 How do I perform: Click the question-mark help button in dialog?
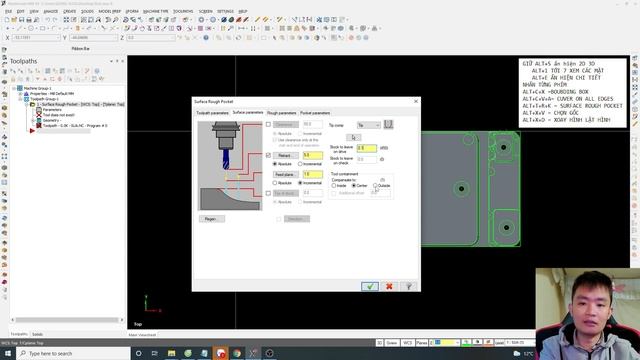[409, 286]
